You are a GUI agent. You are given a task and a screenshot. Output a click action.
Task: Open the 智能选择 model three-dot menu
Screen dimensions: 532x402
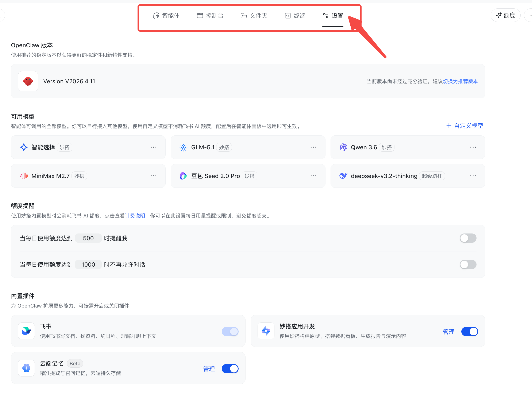153,147
